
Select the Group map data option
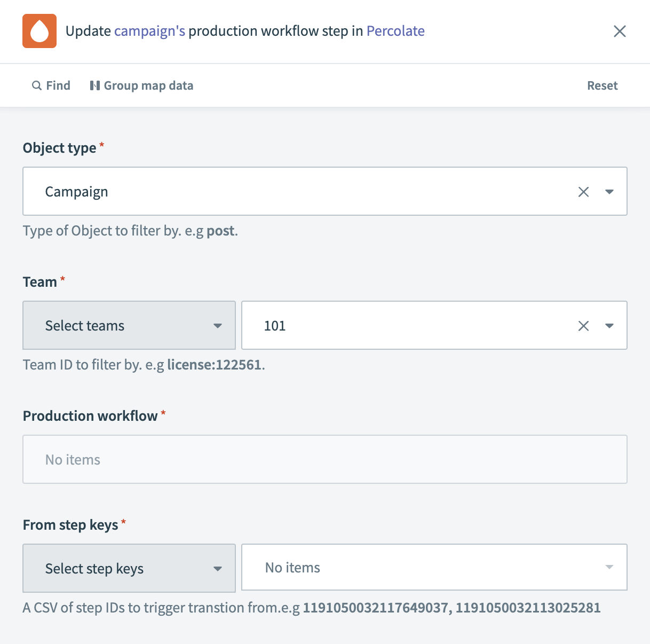148,85
